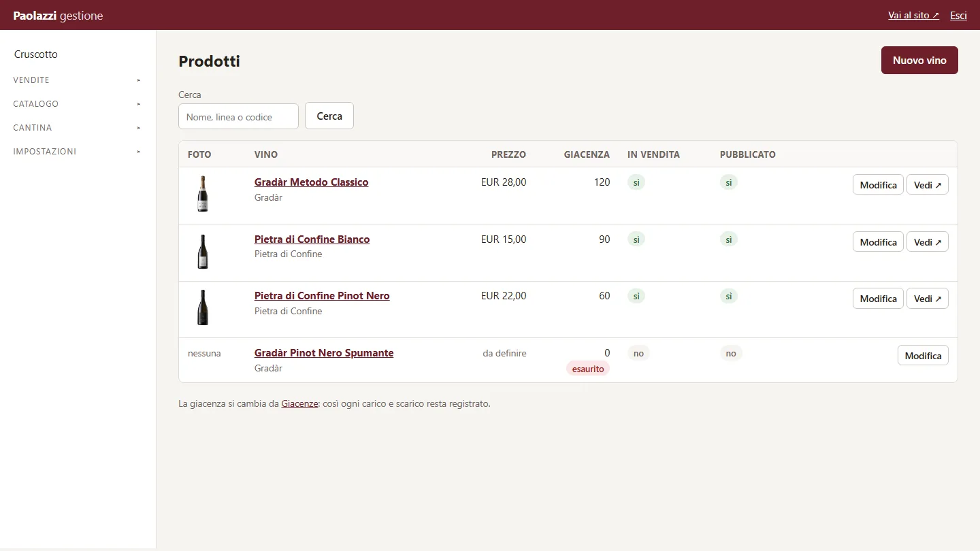View Gradàr Metodo Classico on the site
The width and height of the screenshot is (980, 551).
(928, 185)
